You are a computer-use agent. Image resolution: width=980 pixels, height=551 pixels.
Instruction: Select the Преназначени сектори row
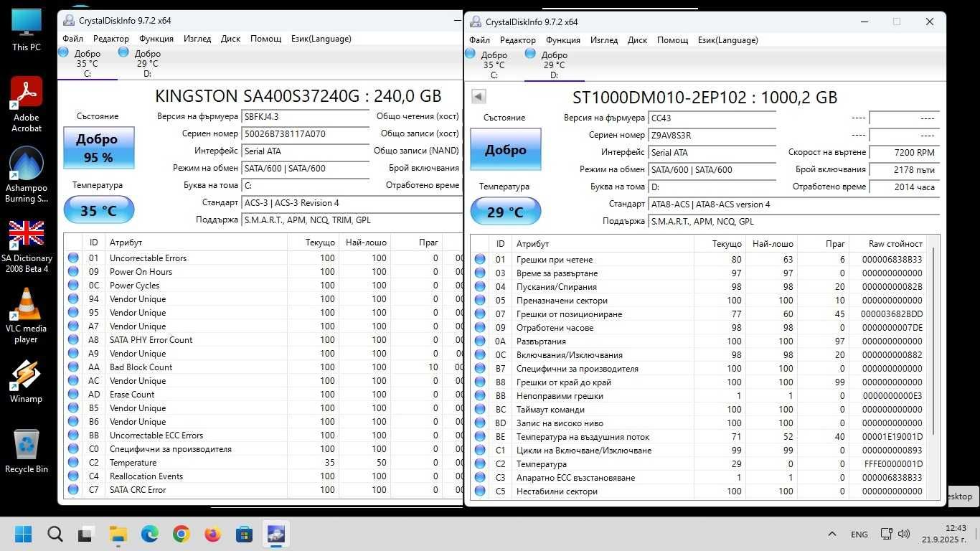click(x=699, y=300)
